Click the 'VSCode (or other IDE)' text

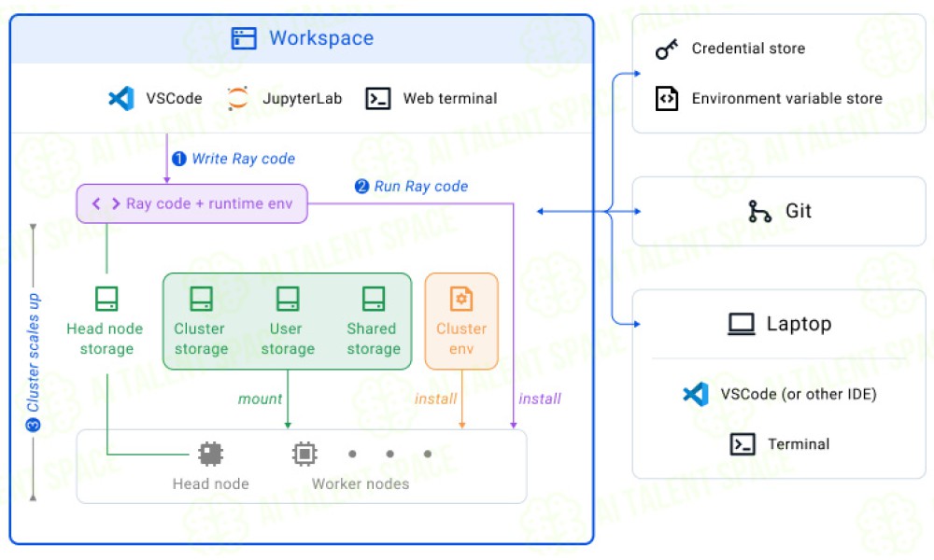click(x=799, y=395)
